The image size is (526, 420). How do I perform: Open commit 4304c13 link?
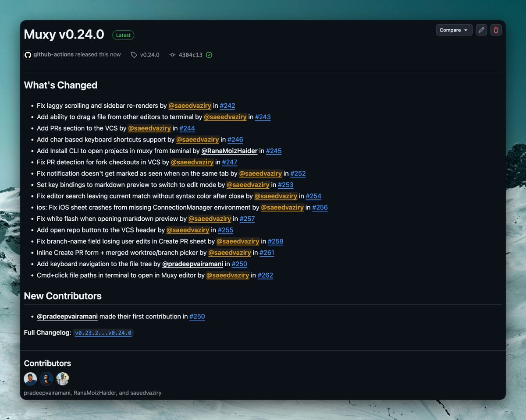(191, 55)
